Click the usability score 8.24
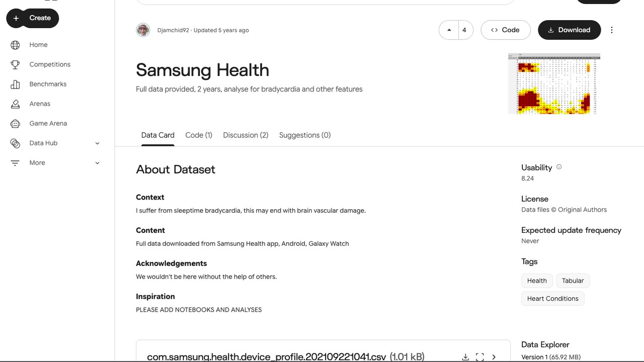Viewport: 644px width, 362px height. click(528, 178)
